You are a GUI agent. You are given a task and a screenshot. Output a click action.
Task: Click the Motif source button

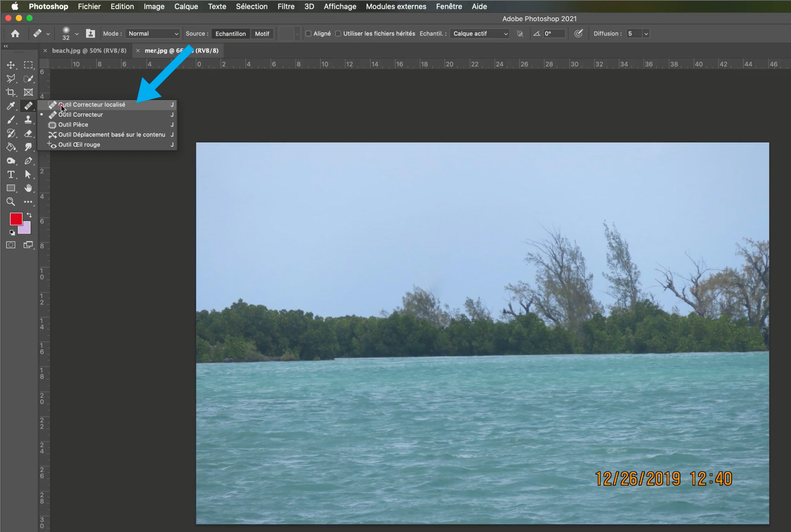[x=262, y=33]
